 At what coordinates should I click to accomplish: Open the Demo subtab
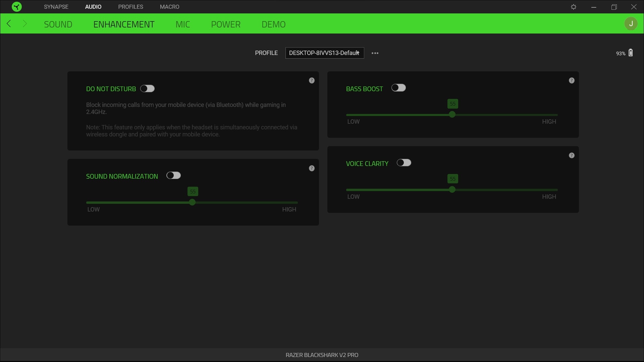274,24
